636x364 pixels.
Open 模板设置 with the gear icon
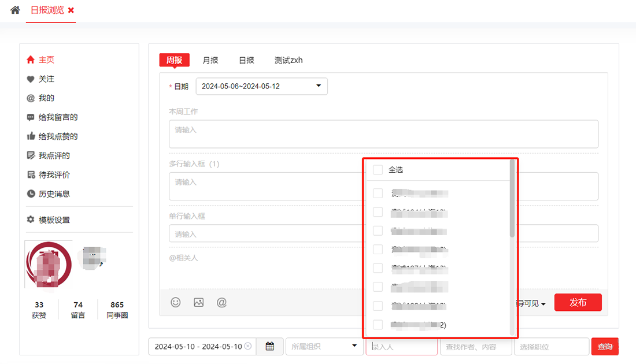[31, 220]
